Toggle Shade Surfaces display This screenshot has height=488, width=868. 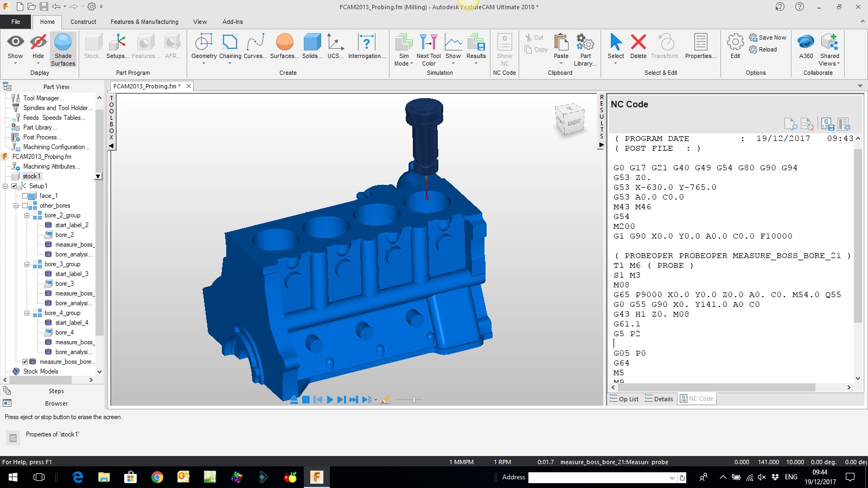coord(63,49)
